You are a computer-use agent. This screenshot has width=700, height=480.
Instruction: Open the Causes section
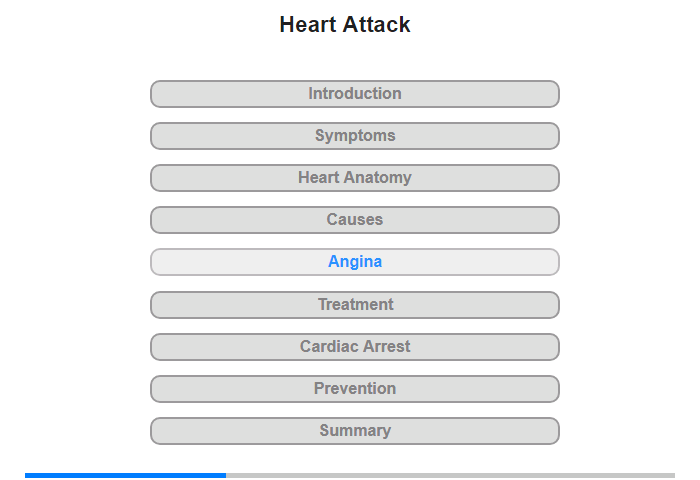pyautogui.click(x=355, y=220)
